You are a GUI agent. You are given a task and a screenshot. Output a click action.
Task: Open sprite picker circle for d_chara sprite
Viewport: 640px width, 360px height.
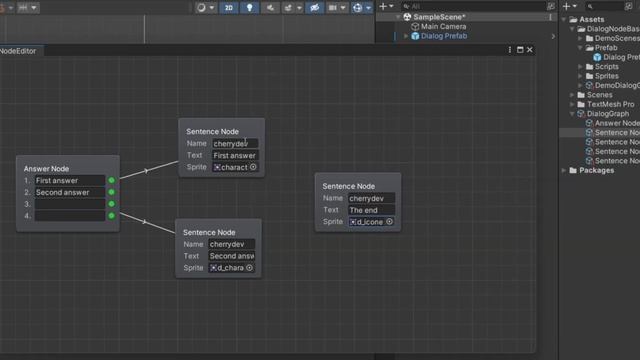click(249, 268)
